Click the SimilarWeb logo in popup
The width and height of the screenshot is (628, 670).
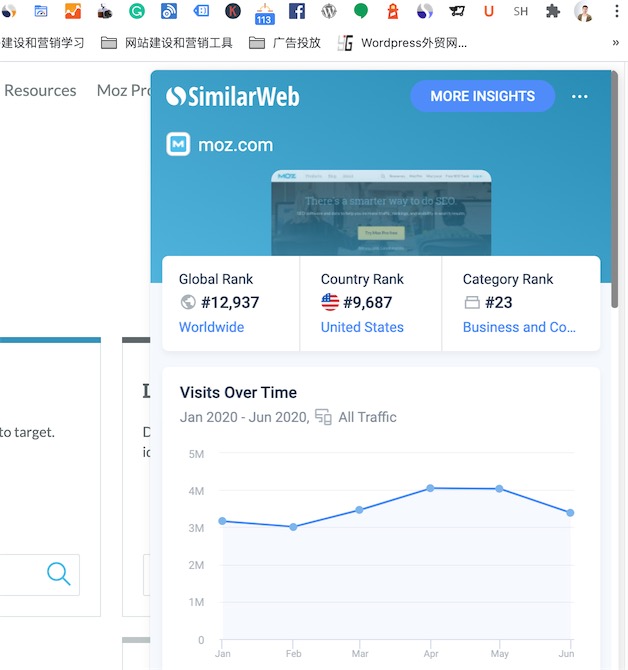coord(233,96)
